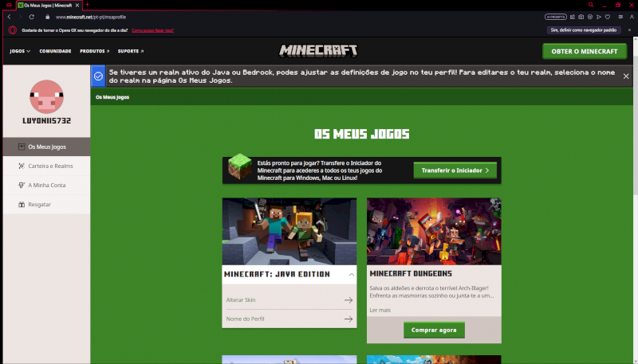
Task: Dismiss the default browser infobar
Action: [629, 30]
